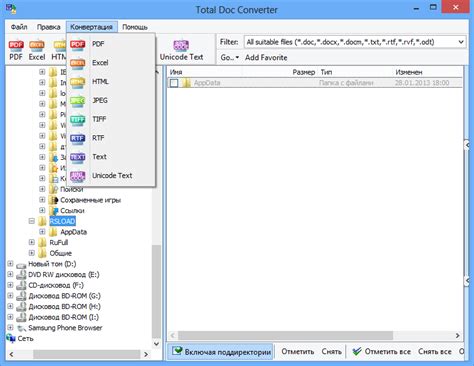Click the folder tree scroll down arrow
This screenshot has width=474, height=366.
click(156, 344)
